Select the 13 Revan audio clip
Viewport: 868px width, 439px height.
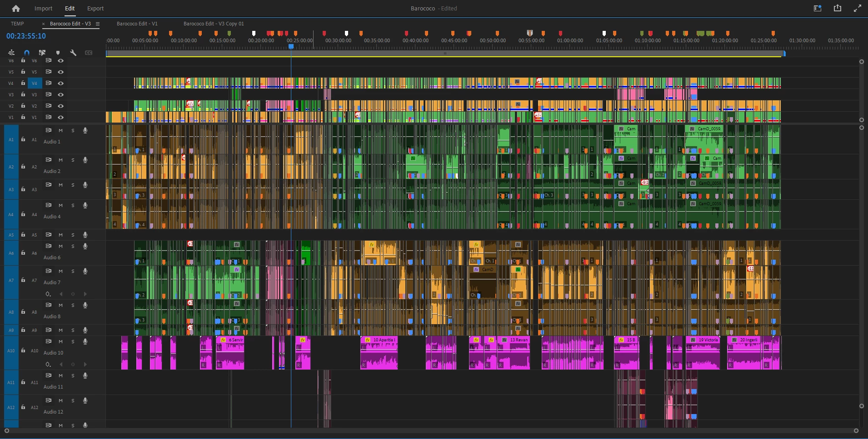[513, 353]
